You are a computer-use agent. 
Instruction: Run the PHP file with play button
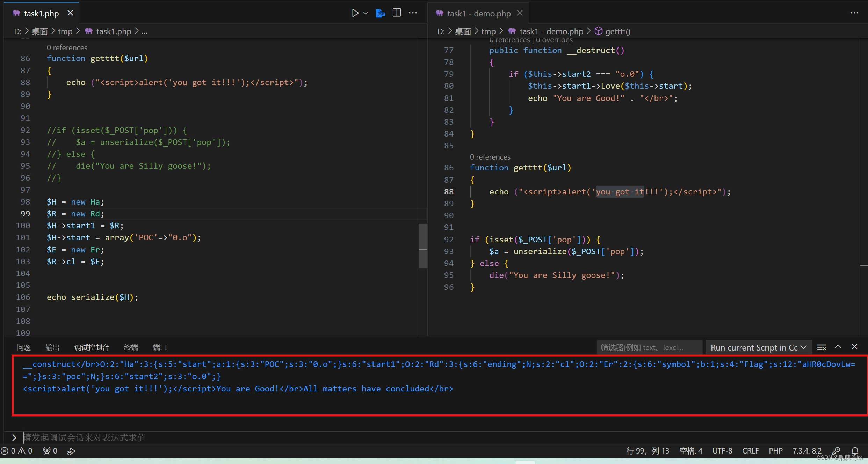[355, 13]
